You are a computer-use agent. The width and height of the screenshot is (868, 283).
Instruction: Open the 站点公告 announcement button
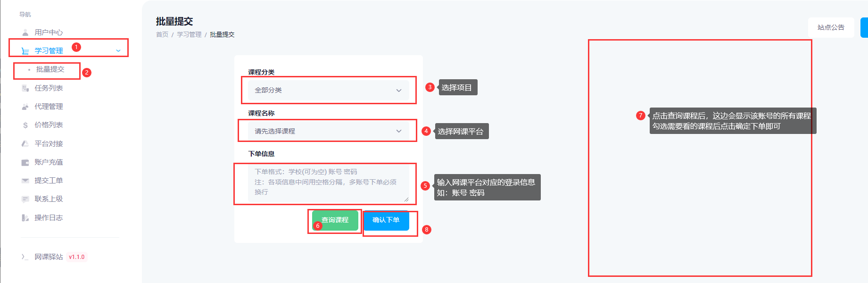click(x=831, y=27)
